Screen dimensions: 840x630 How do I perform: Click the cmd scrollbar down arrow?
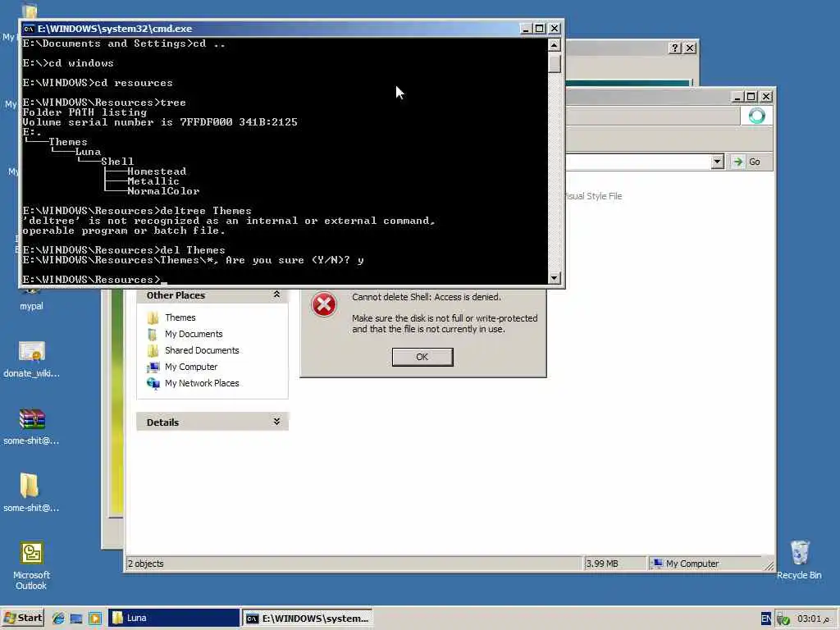555,277
